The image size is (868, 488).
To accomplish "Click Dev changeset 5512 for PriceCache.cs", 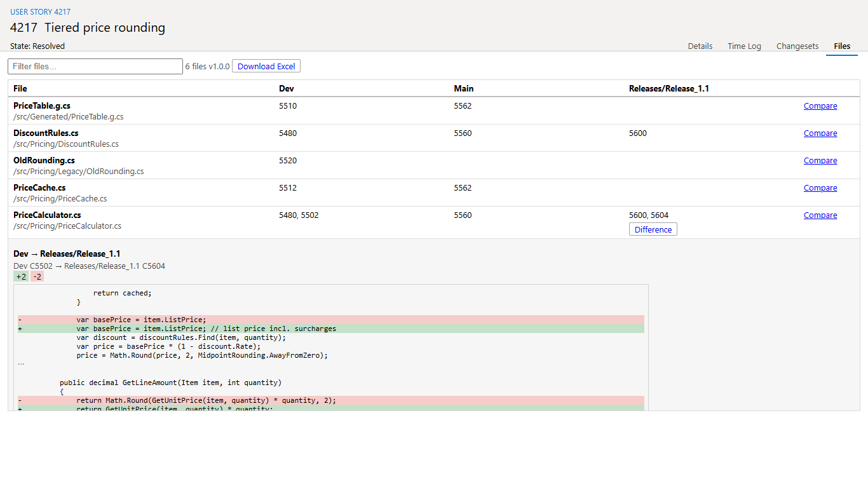I will click(288, 188).
